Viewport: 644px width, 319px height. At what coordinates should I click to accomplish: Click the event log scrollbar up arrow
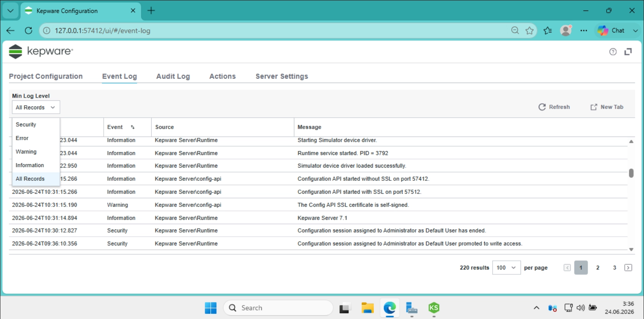pyautogui.click(x=631, y=141)
